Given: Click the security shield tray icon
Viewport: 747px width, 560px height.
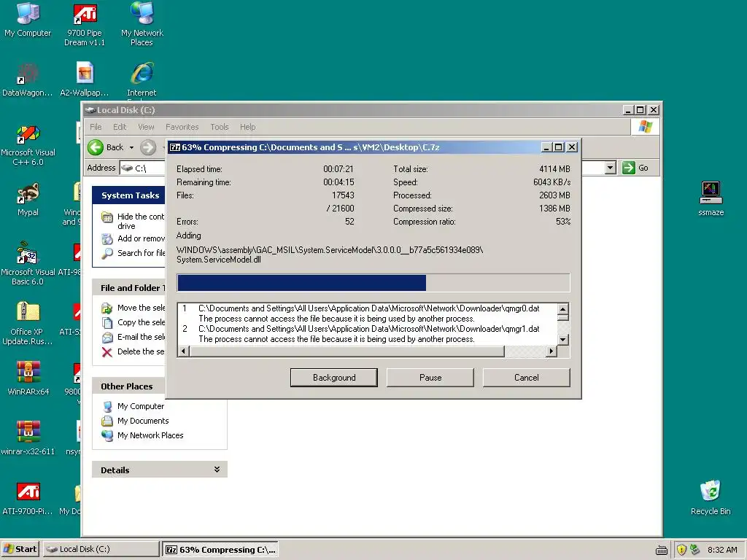Looking at the screenshot, I should pyautogui.click(x=681, y=550).
